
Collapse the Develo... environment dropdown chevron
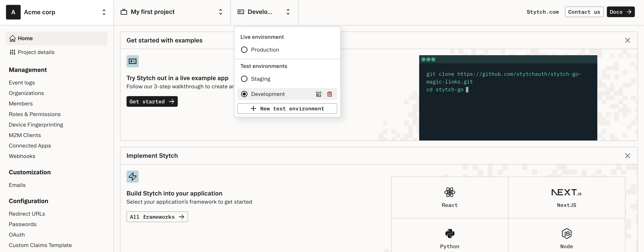pyautogui.click(x=288, y=12)
